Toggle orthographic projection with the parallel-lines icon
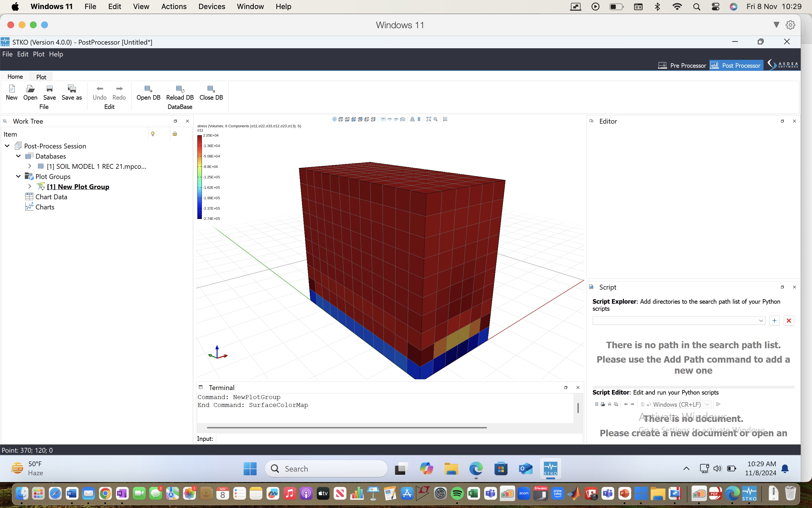 [x=419, y=119]
